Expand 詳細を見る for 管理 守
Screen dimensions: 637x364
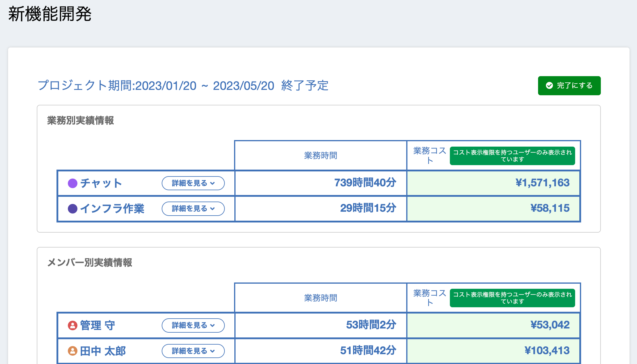[x=193, y=325]
